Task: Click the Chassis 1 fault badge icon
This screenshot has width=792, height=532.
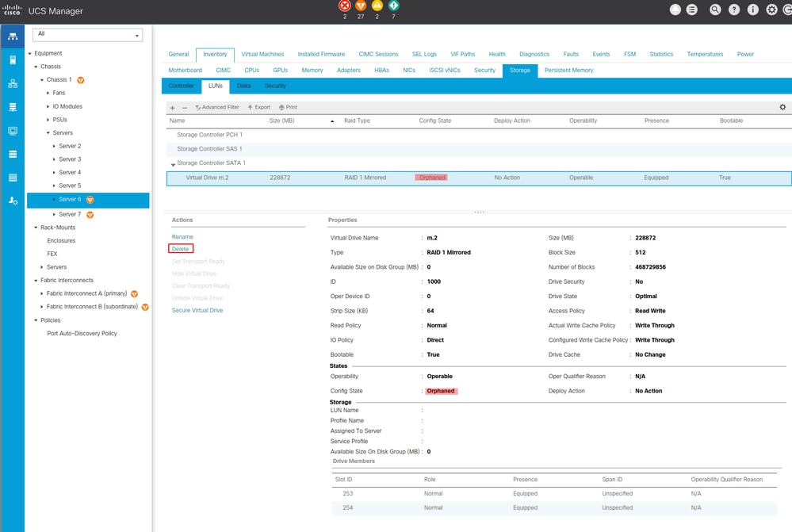Action: [x=80, y=80]
